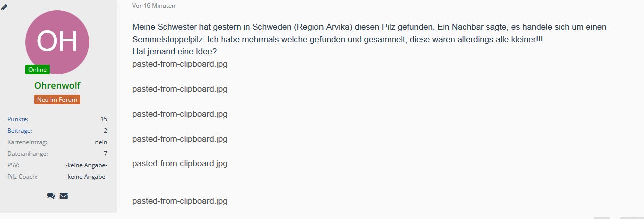Open the fifth pasted-from-clipboard.jpg attachment
This screenshot has height=219, width=644.
180,164
